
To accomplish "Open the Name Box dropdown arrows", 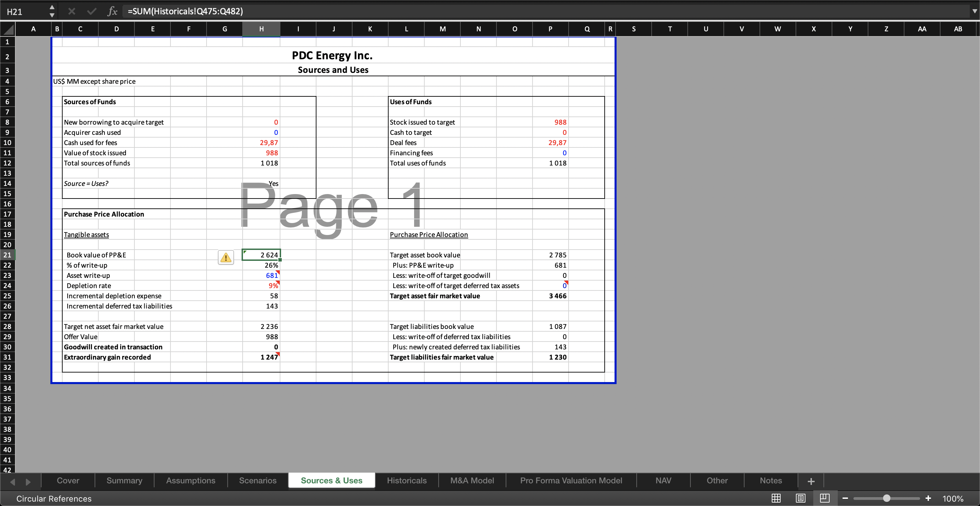I will pyautogui.click(x=52, y=12).
